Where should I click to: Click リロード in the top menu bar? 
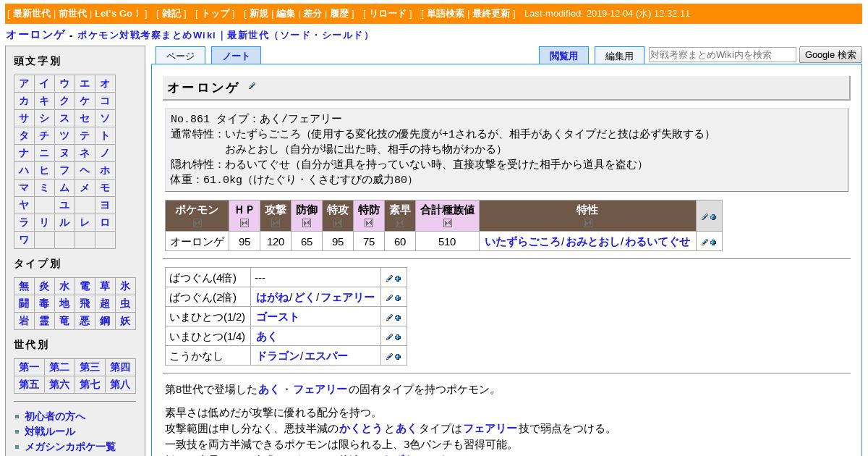[388, 14]
